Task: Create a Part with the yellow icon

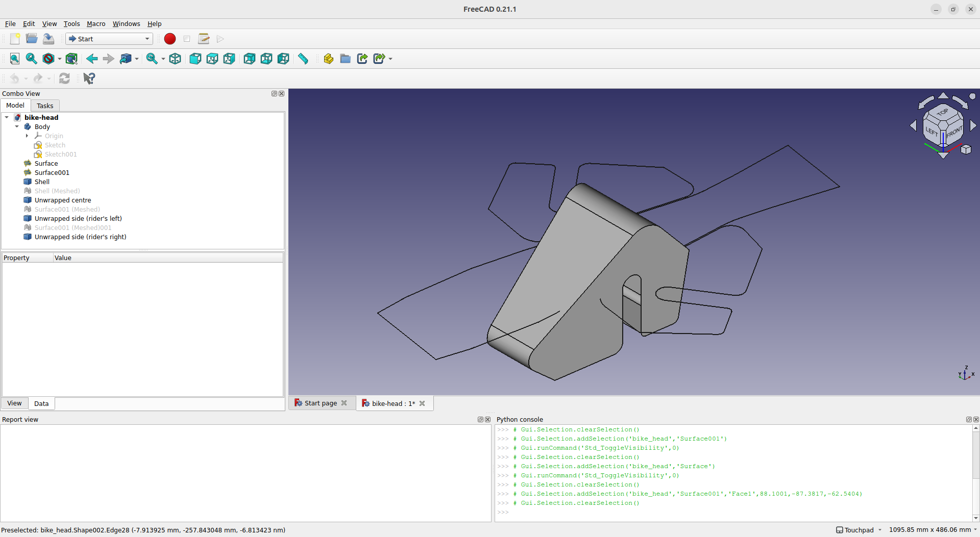Action: [x=329, y=59]
